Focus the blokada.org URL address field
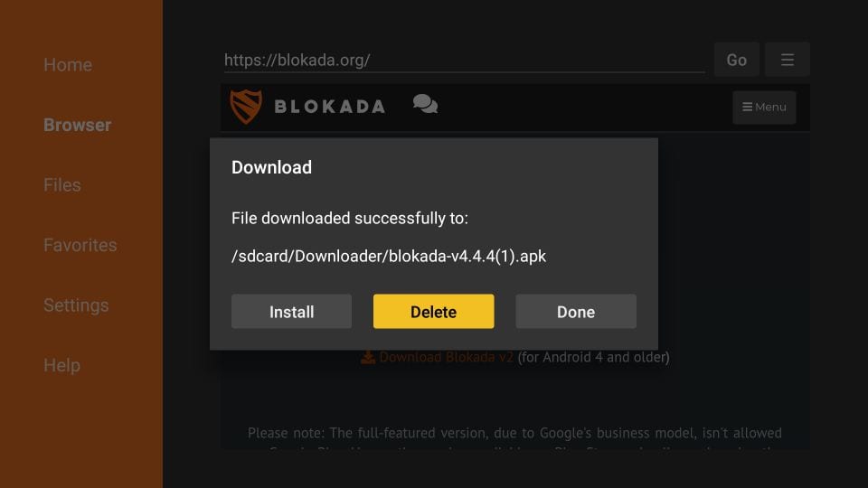Viewport: 868px width, 488px height. (464, 60)
